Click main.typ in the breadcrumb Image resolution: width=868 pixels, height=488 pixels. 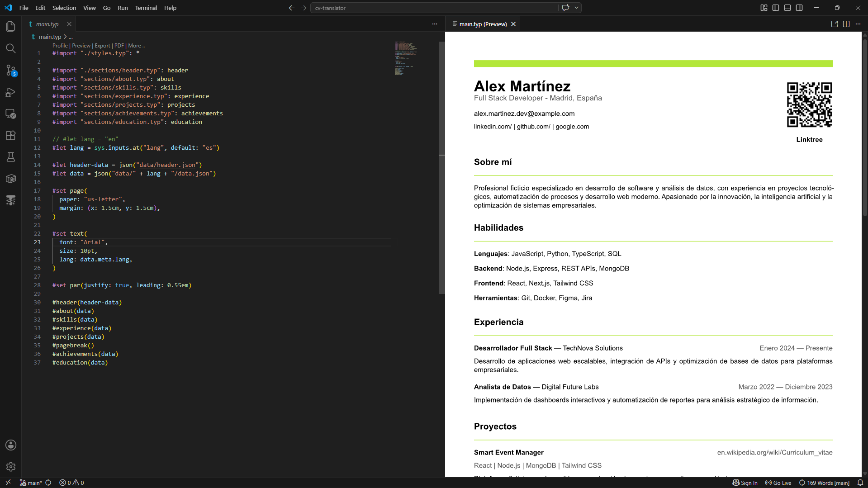(50, 37)
